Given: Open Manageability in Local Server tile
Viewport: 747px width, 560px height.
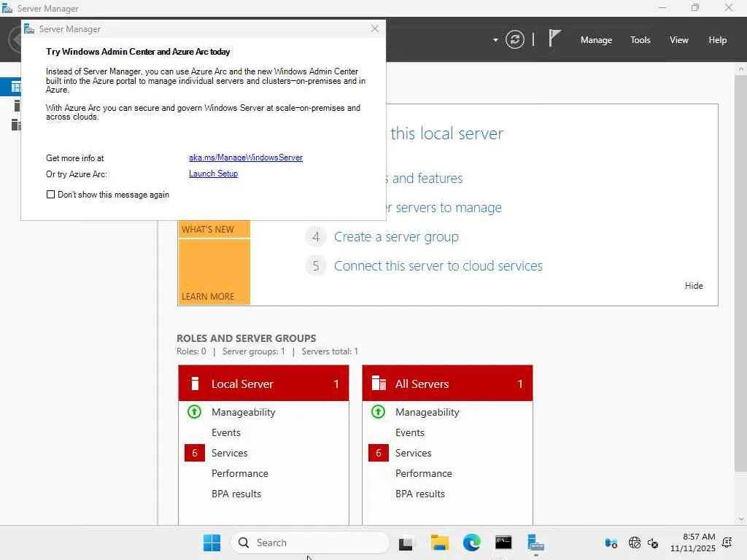Looking at the screenshot, I should tap(244, 412).
